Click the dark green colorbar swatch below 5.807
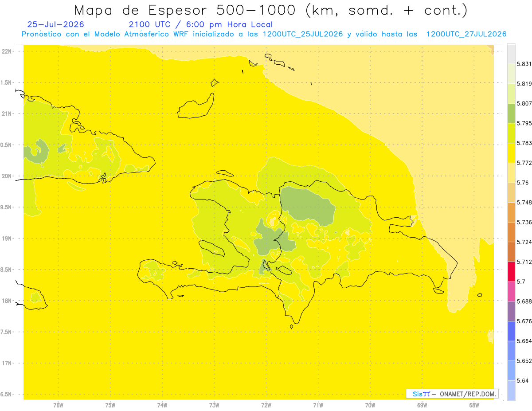 [x=511, y=113]
